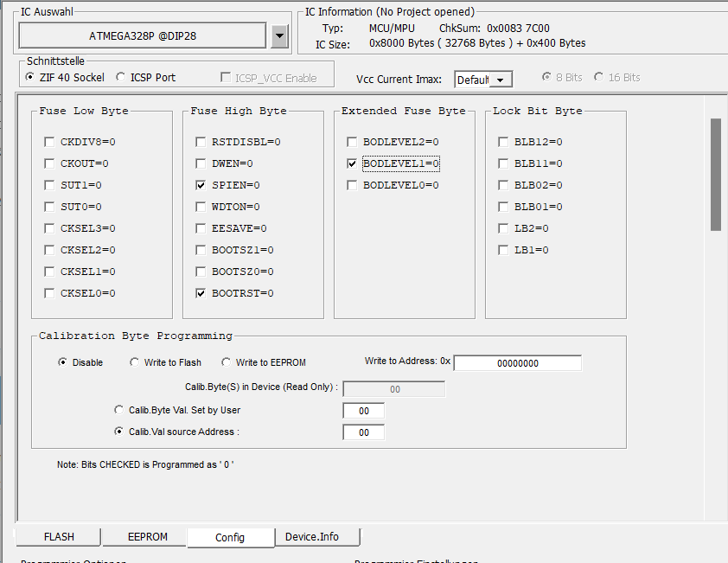Enable EESAVE=0 fuse bit

click(x=201, y=228)
